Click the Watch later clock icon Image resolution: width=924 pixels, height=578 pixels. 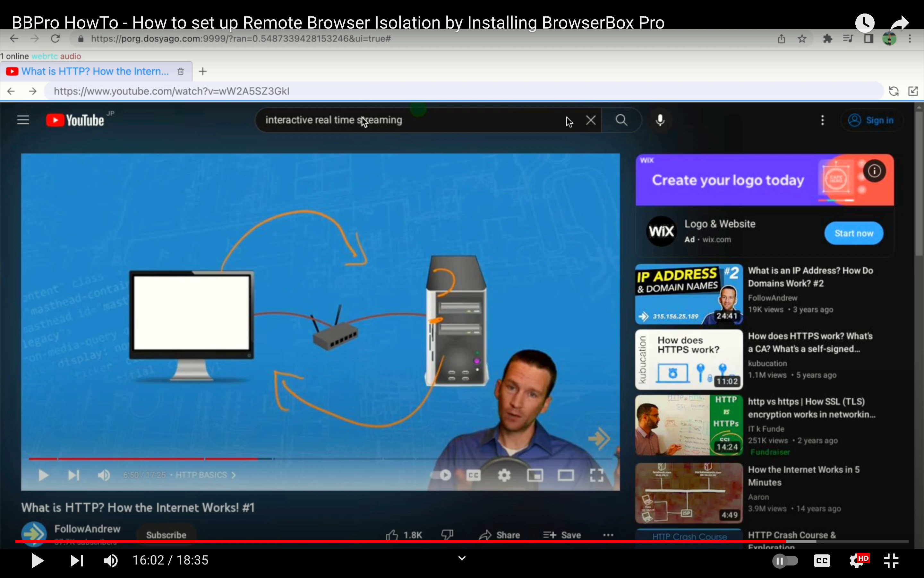click(864, 23)
